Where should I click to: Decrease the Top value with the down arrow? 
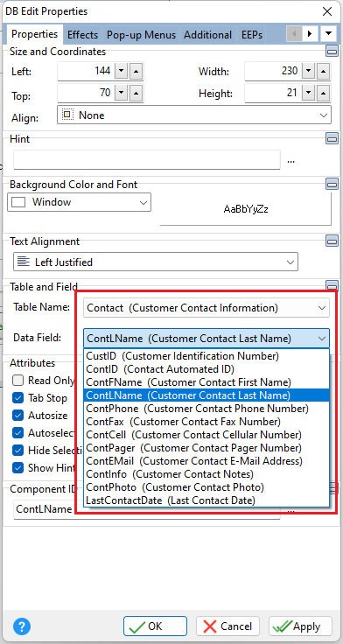[121, 94]
